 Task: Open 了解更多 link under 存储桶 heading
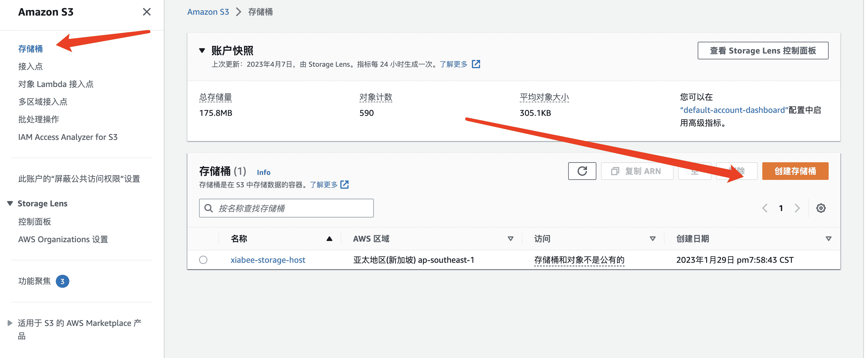324,185
